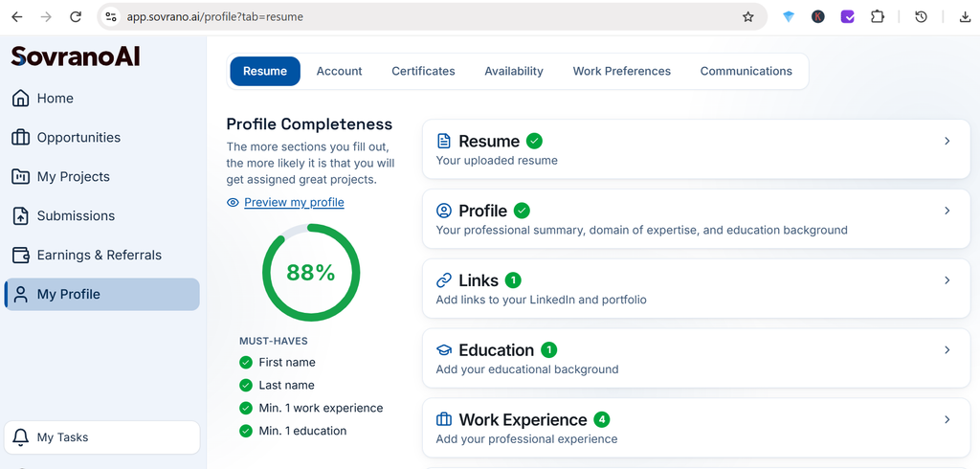Bookmark this page with the star icon
This screenshot has width=980, height=469.
748,17
